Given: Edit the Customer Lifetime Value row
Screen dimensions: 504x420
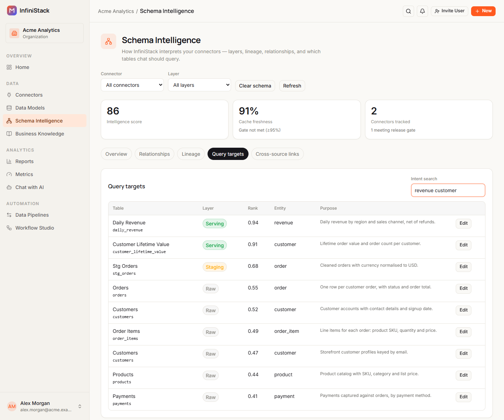Looking at the screenshot, I should point(463,245).
